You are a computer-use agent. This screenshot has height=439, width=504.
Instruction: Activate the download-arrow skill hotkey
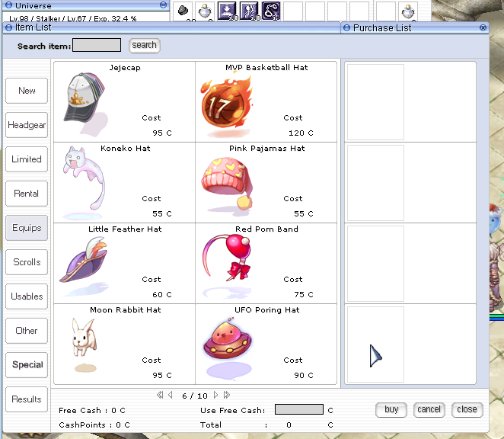(227, 11)
